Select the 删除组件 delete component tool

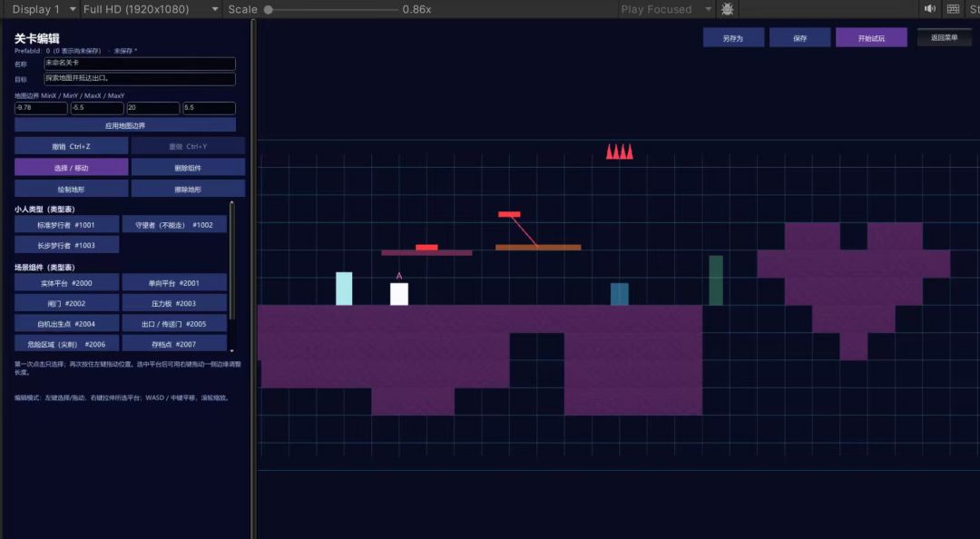pyautogui.click(x=188, y=167)
